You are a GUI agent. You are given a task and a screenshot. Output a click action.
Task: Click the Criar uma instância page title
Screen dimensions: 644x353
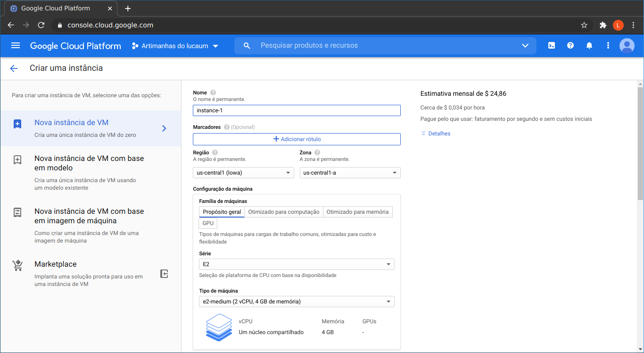[66, 68]
